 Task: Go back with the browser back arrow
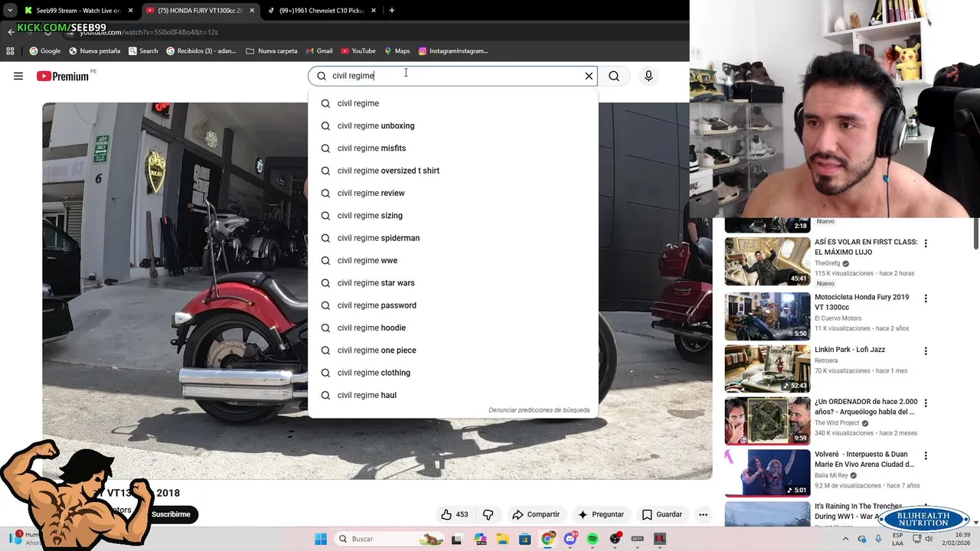click(x=11, y=32)
